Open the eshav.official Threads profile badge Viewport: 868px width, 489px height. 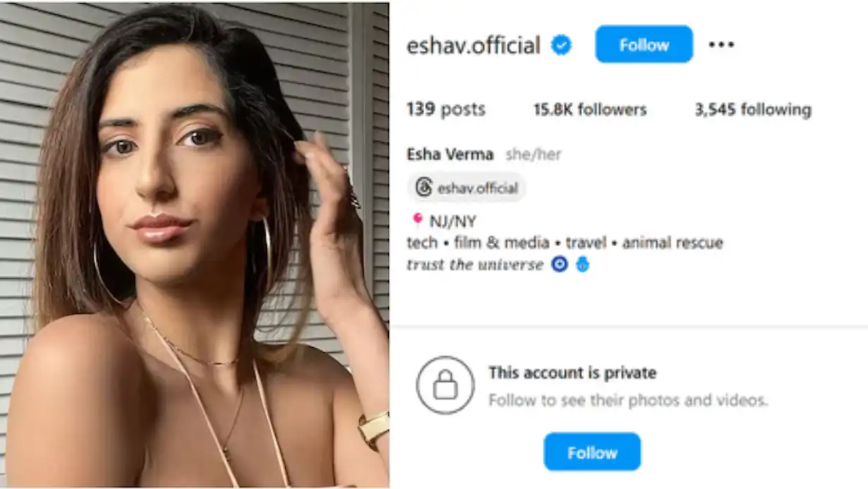point(466,188)
